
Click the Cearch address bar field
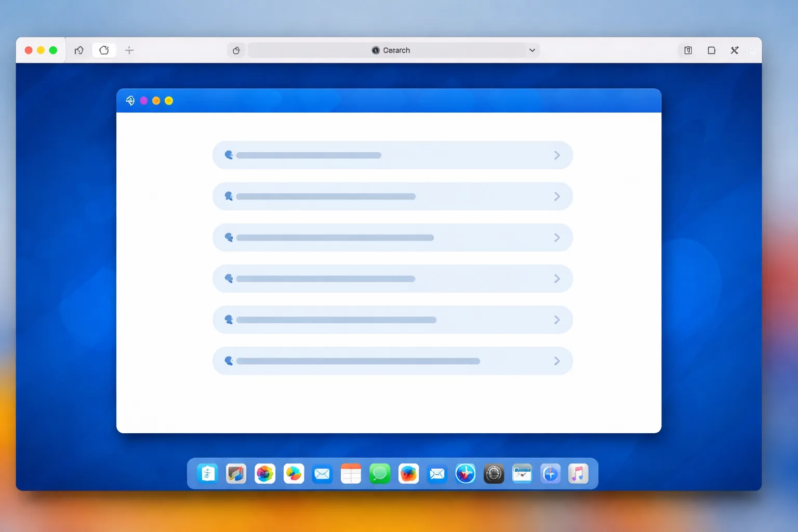pyautogui.click(x=394, y=50)
